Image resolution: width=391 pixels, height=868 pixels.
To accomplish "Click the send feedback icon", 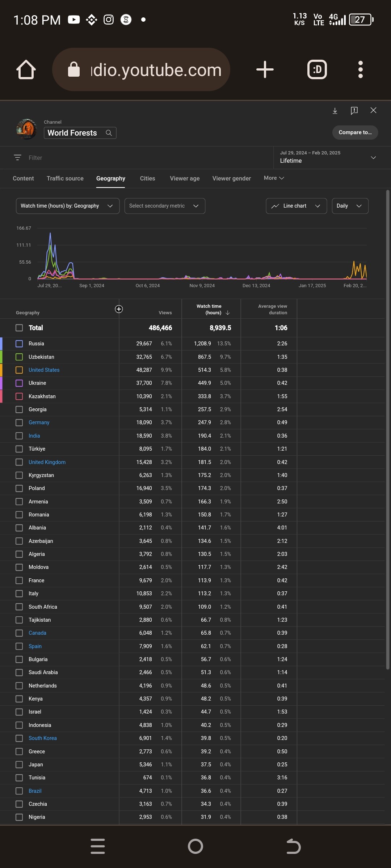I will [354, 111].
